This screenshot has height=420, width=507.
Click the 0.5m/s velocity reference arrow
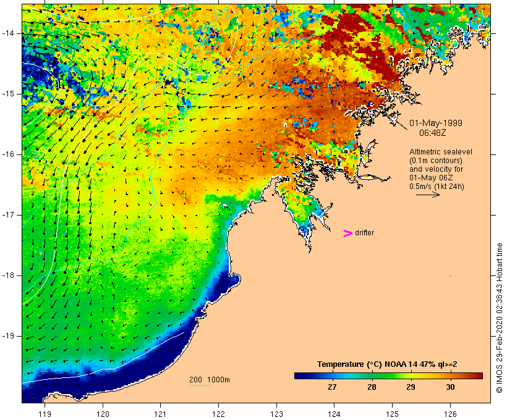tap(428, 195)
